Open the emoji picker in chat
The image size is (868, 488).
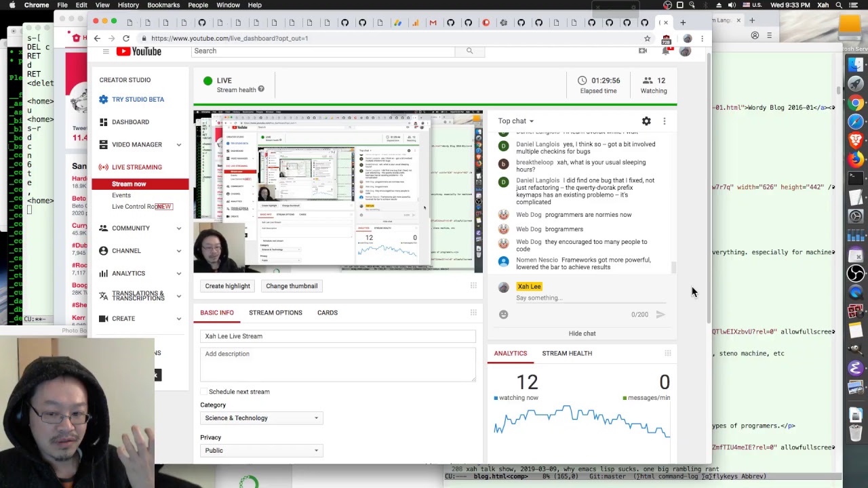(x=503, y=314)
